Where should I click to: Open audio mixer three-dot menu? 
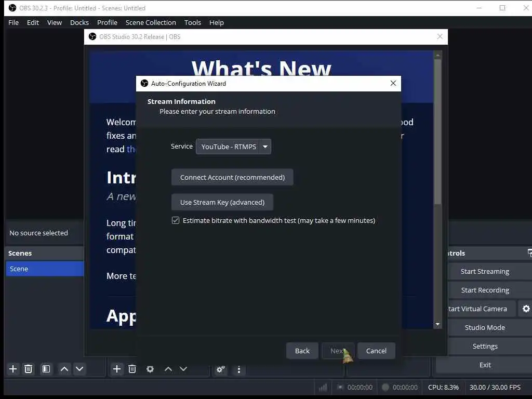(239, 369)
